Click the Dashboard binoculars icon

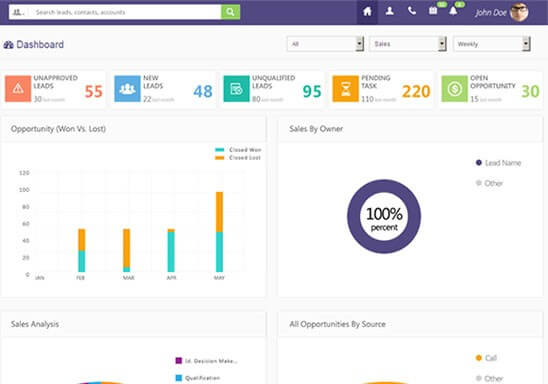tap(8, 45)
